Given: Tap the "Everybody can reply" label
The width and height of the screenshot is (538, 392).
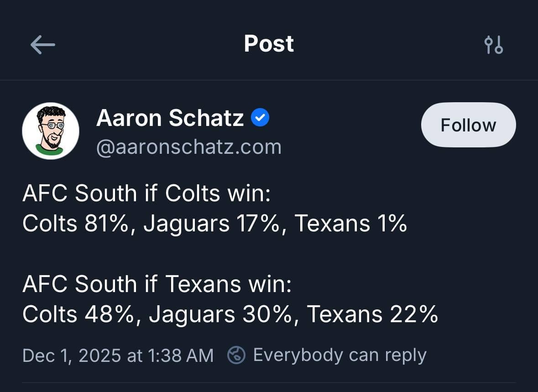Looking at the screenshot, I should 340,355.
